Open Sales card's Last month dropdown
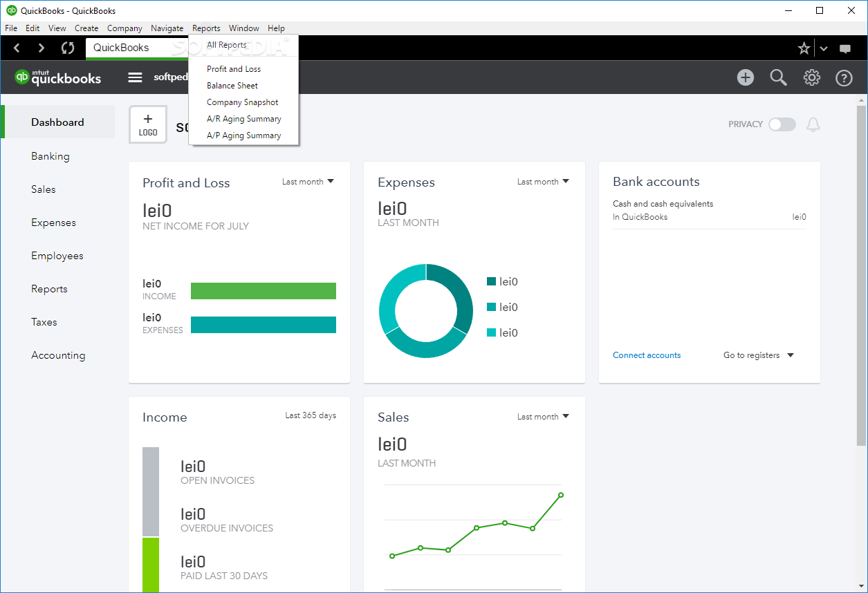 click(543, 417)
